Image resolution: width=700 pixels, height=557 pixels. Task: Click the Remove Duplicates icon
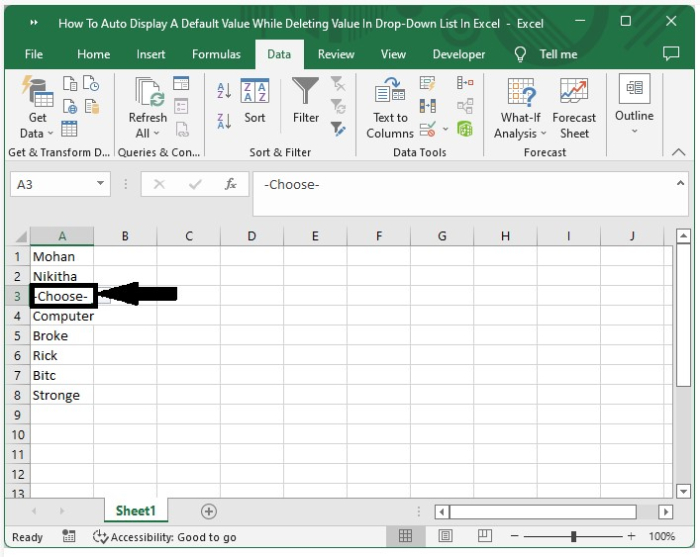click(x=428, y=106)
